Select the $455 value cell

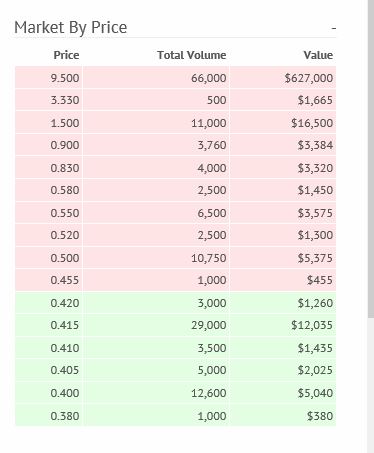(283, 280)
